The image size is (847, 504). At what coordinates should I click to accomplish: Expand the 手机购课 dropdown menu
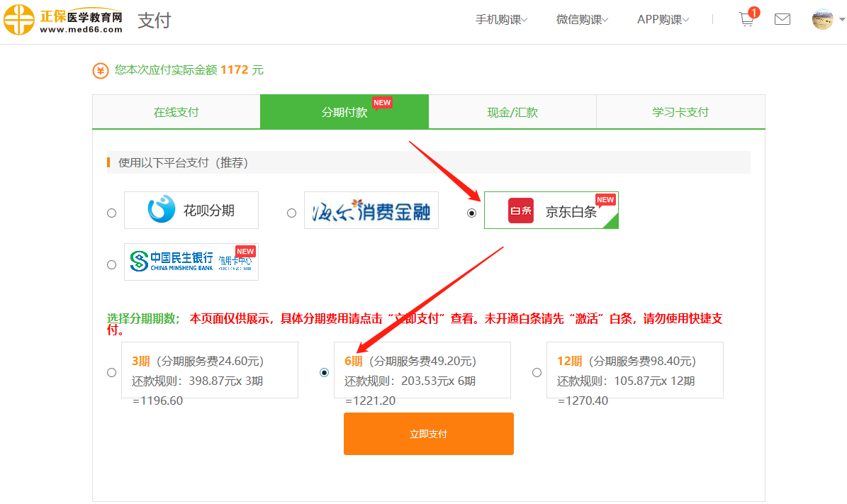[501, 20]
